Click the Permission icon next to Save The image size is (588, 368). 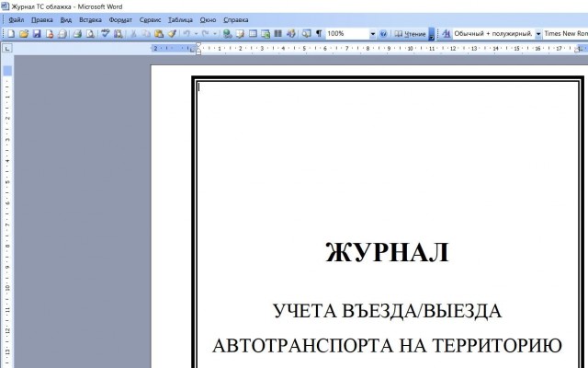coord(50,34)
